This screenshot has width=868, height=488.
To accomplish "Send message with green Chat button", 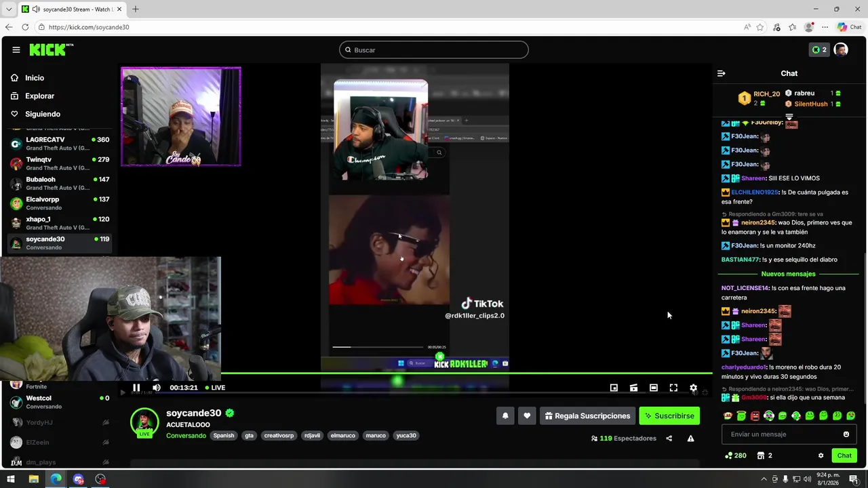I will pos(844,455).
